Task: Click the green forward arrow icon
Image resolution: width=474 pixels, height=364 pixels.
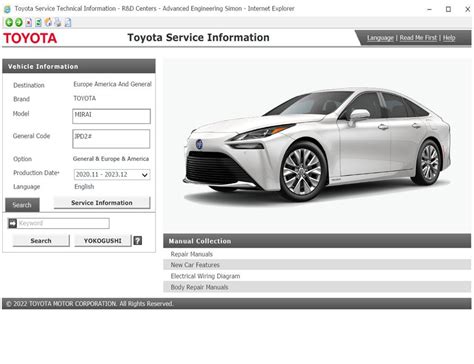Action: [19, 22]
